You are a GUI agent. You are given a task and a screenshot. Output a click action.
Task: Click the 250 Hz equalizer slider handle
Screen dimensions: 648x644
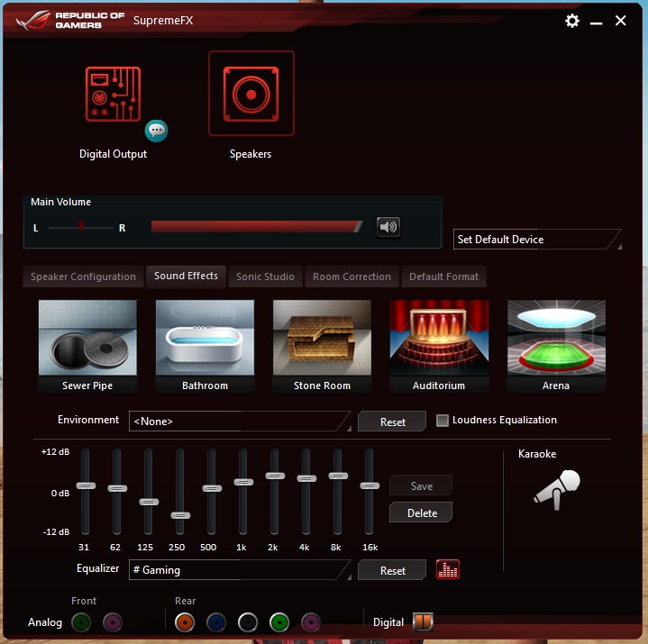click(x=180, y=515)
